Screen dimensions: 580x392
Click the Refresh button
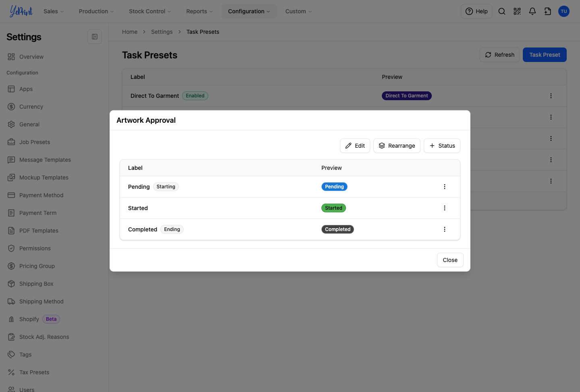[x=499, y=55]
